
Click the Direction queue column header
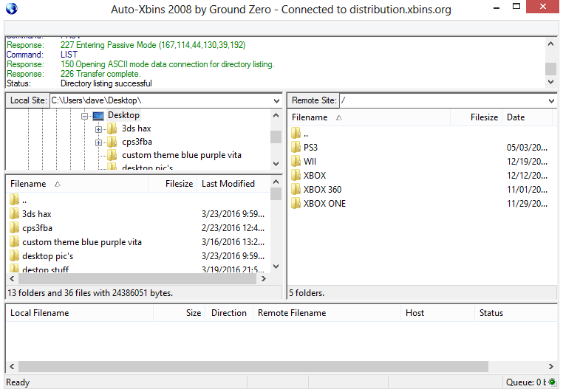point(229,313)
